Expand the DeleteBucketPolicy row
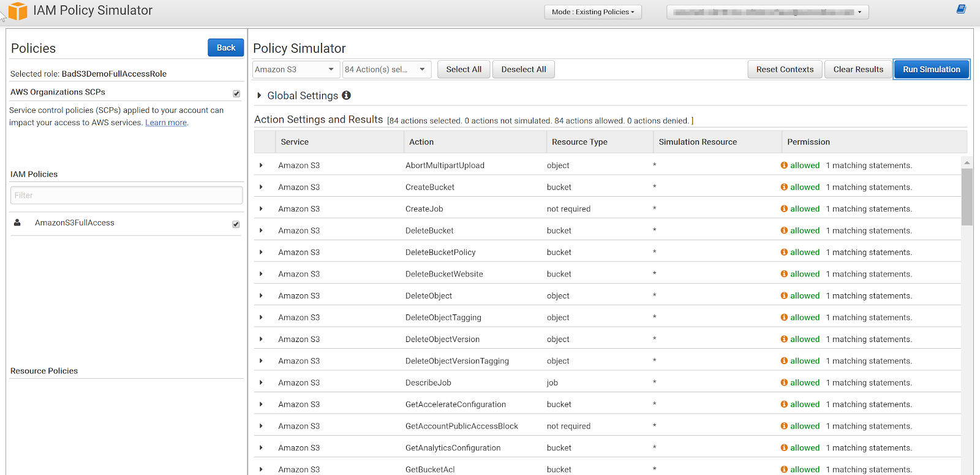 tap(261, 252)
